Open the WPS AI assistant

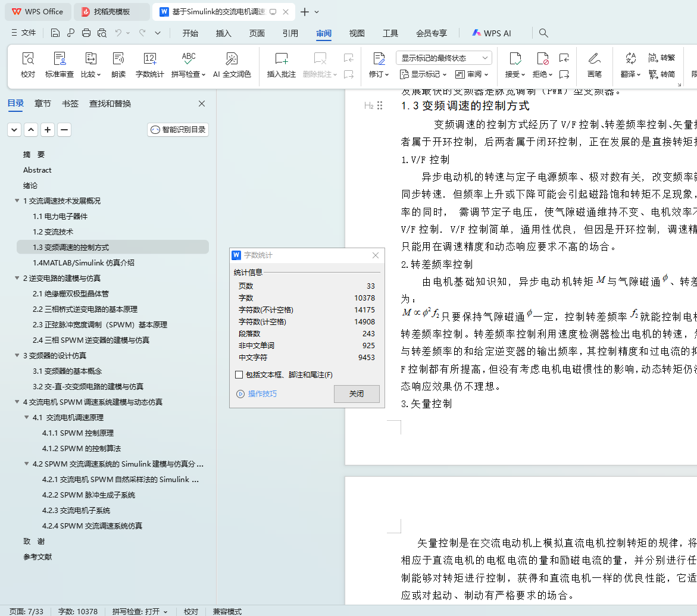coord(491,33)
